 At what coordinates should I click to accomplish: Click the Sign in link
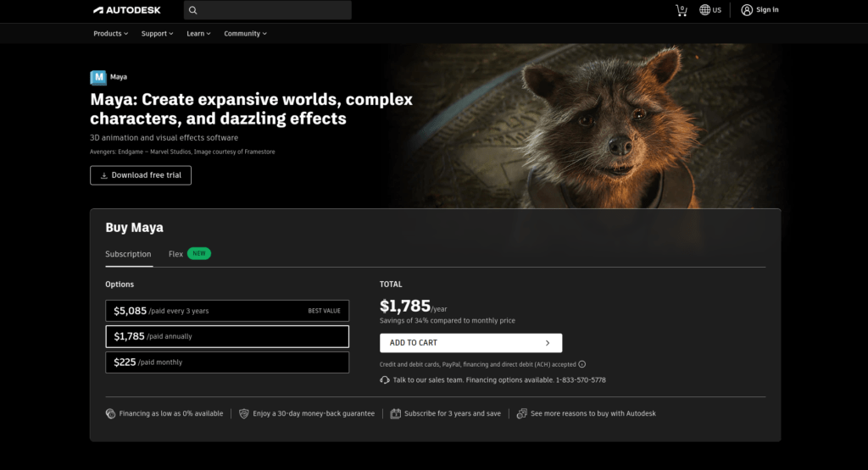click(767, 10)
